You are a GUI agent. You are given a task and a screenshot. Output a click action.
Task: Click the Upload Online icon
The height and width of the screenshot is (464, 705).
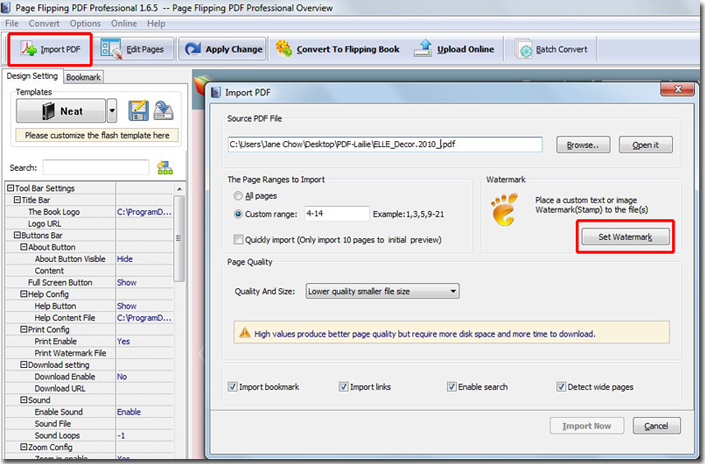tap(423, 49)
